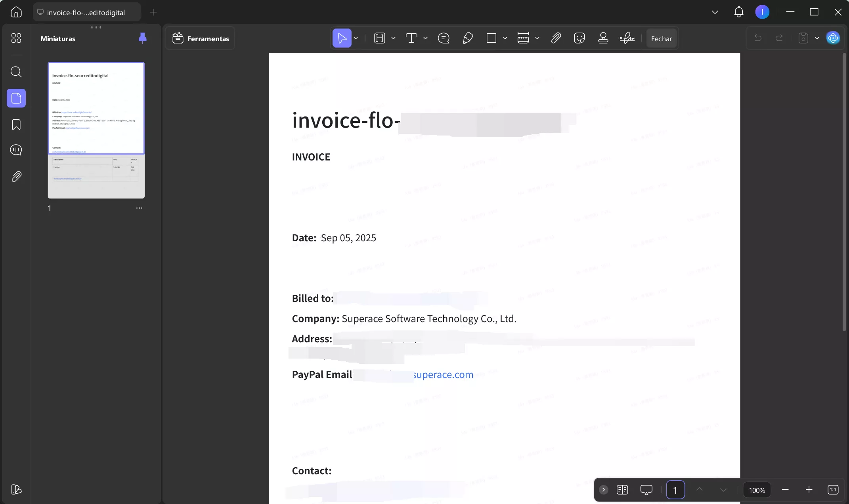Screen dimensions: 849x504
Task: Unpin the Miniaturas panel
Action: [142, 38]
